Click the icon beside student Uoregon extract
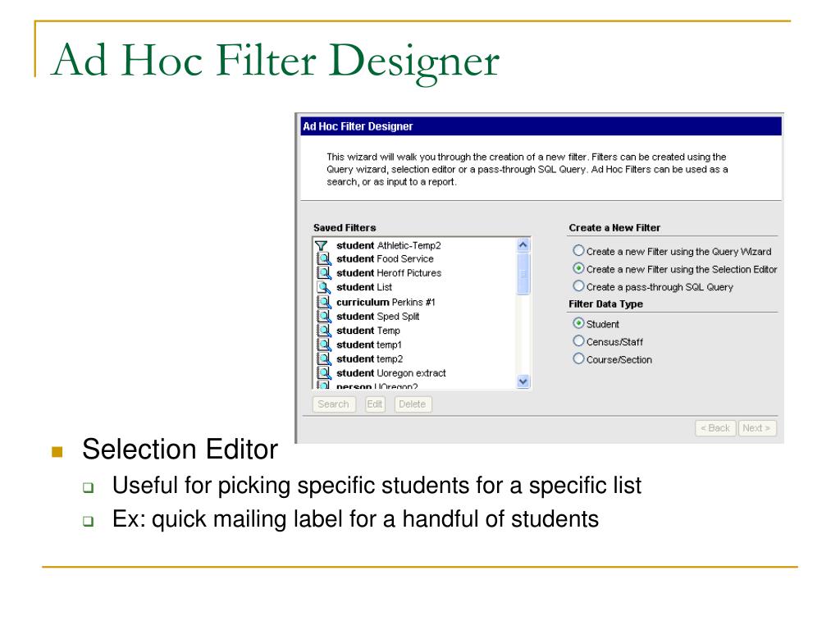This screenshot has width=840, height=630. click(x=323, y=373)
